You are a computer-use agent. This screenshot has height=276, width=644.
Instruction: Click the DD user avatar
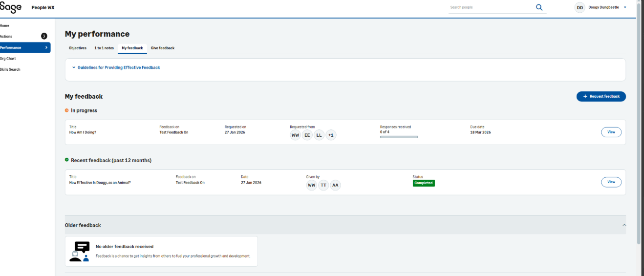pyautogui.click(x=580, y=7)
